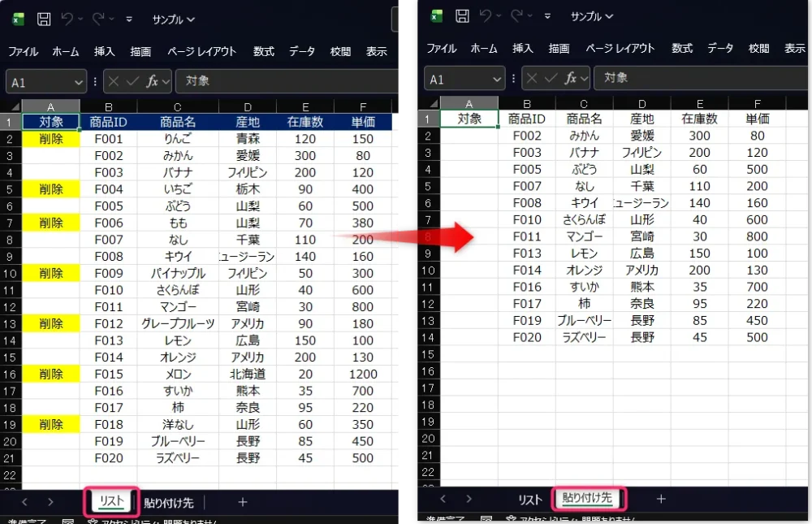Click the yellow 削除 cell in row 2
The image size is (812, 524).
50,139
